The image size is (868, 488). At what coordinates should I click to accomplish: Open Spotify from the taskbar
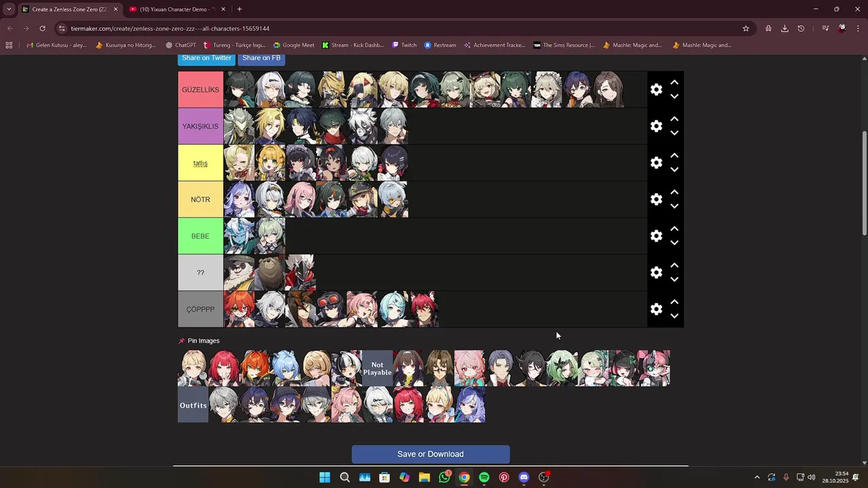pyautogui.click(x=484, y=477)
